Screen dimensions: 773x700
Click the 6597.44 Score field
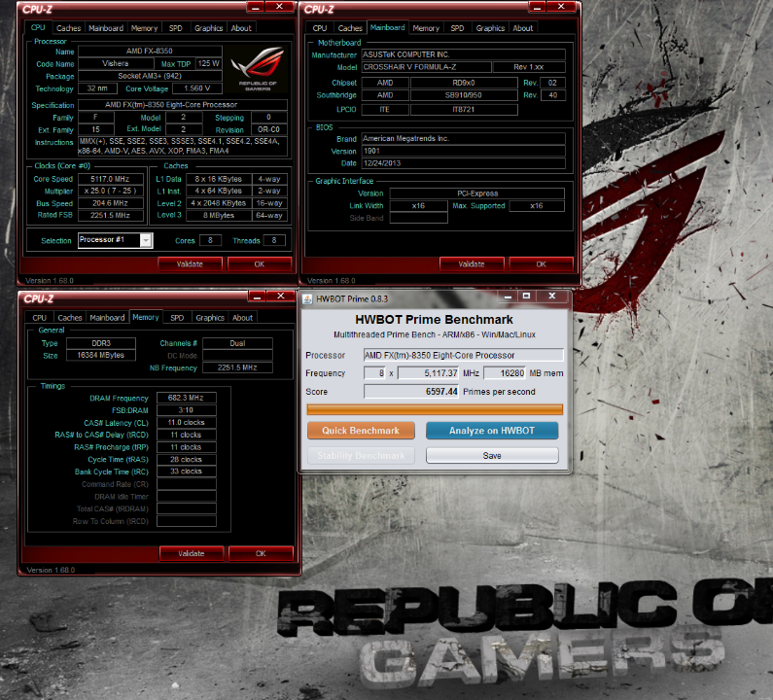coord(411,392)
